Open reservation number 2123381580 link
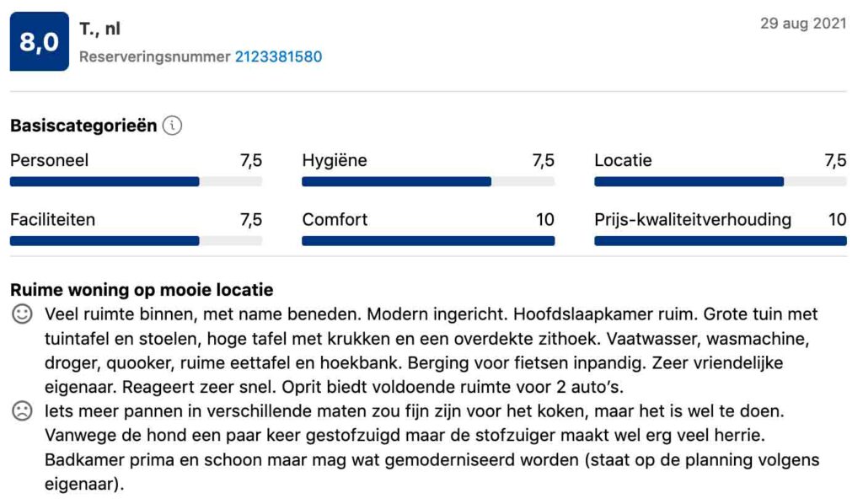863x504 pixels. click(x=278, y=56)
